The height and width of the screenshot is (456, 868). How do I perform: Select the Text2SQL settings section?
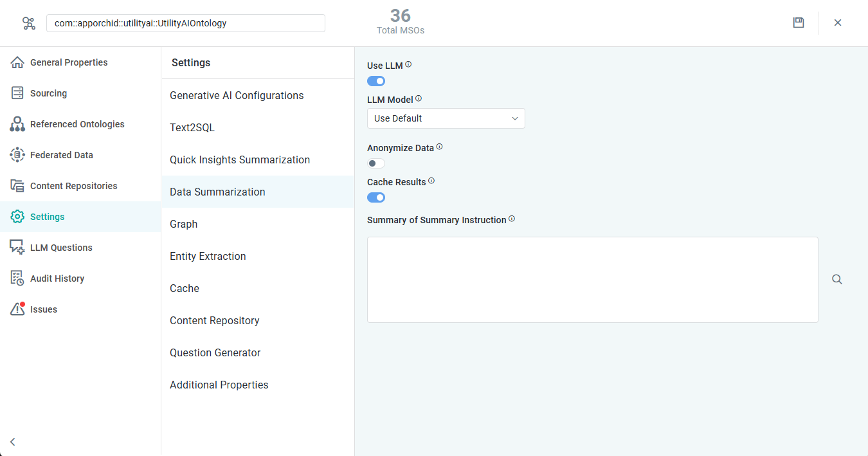(192, 127)
